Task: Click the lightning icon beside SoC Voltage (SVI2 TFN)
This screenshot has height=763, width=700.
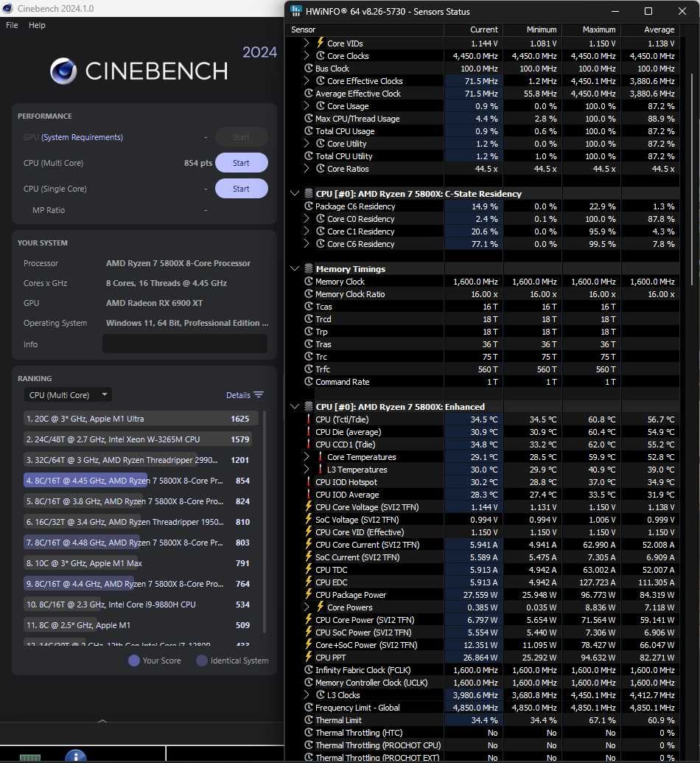Action: coord(309,520)
